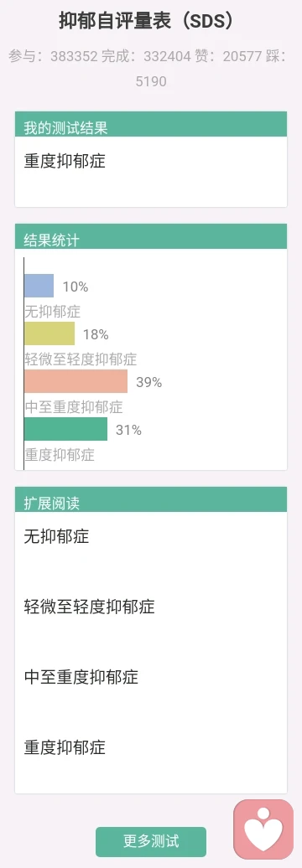The height and width of the screenshot is (868, 302).
Task: Tap the 重度抑郁症 test result text
Action: pos(65,161)
